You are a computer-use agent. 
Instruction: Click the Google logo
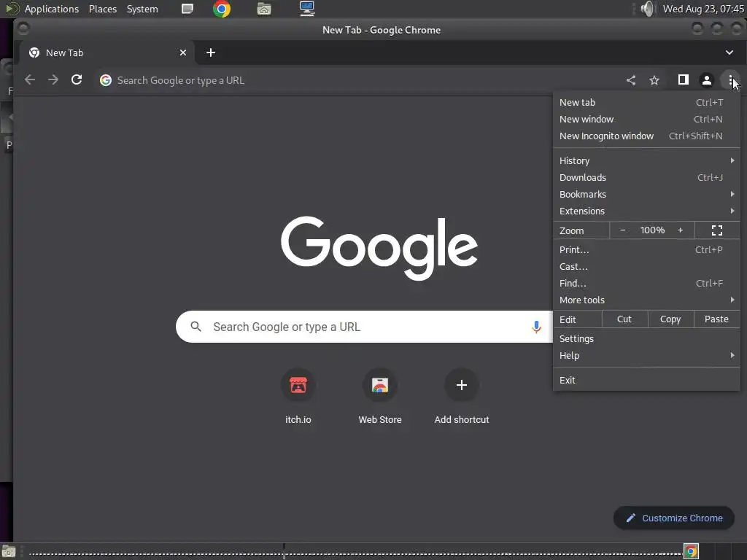[x=379, y=248]
